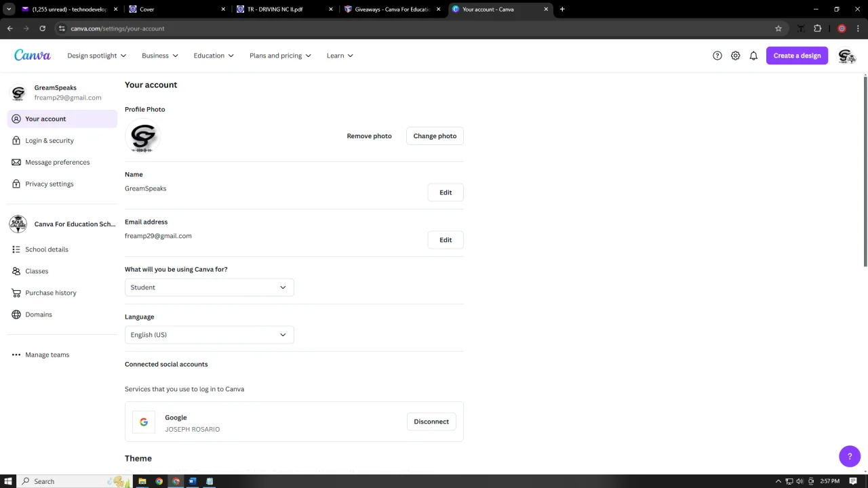Click the text extension icon in the Chrome toolbar

click(x=801, y=28)
